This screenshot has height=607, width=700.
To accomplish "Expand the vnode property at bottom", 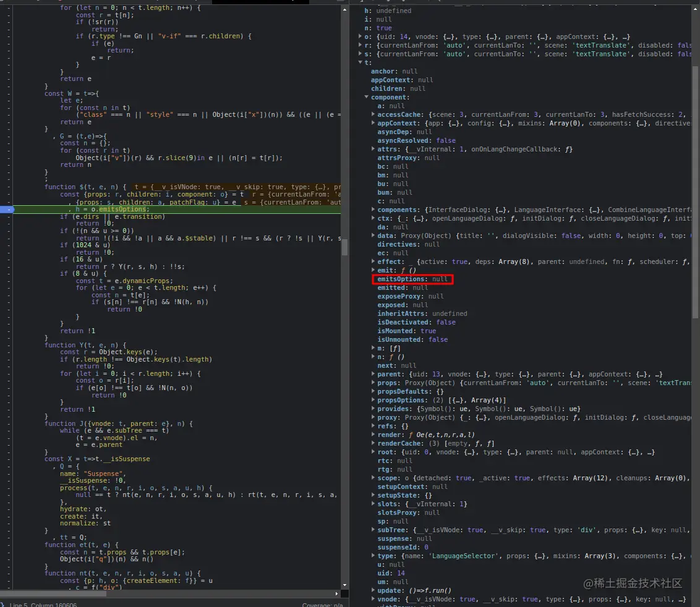I will (x=373, y=600).
